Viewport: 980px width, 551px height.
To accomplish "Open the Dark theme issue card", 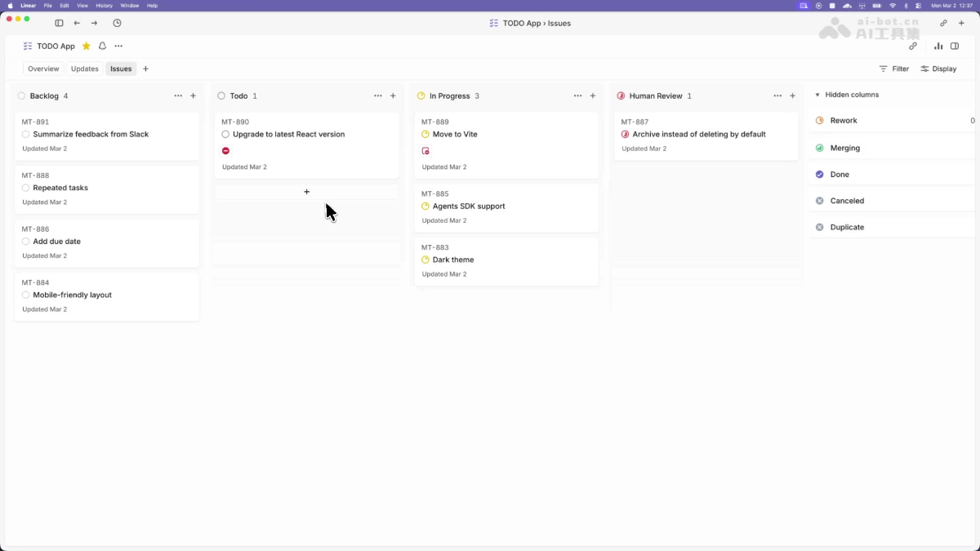I will click(x=506, y=261).
